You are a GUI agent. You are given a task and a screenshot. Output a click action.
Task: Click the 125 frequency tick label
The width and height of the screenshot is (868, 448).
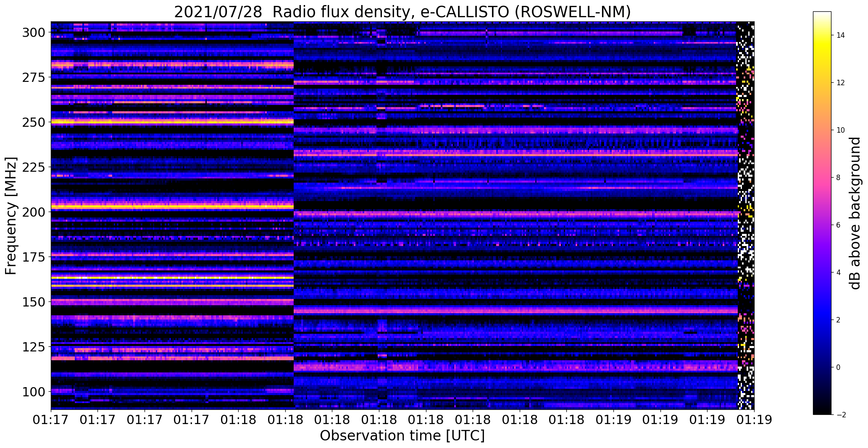pos(34,346)
